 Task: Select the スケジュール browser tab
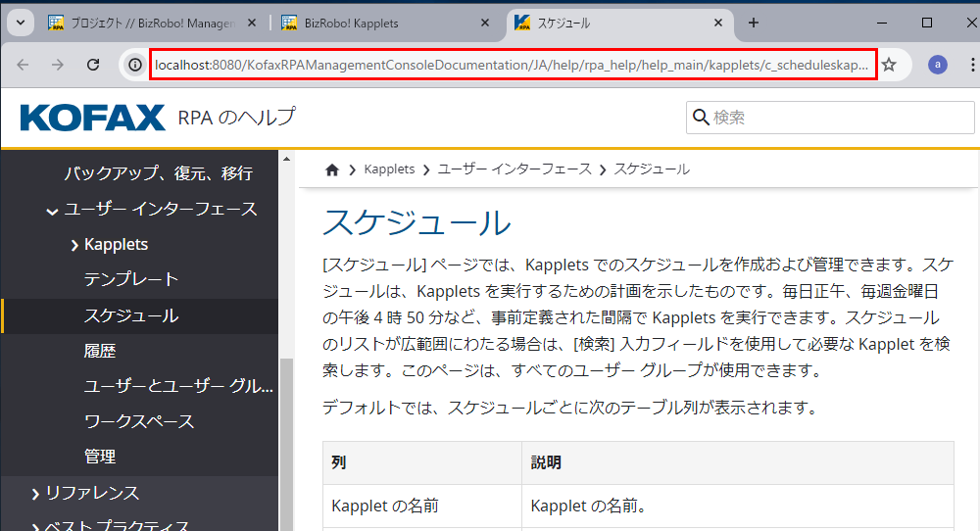point(618,24)
